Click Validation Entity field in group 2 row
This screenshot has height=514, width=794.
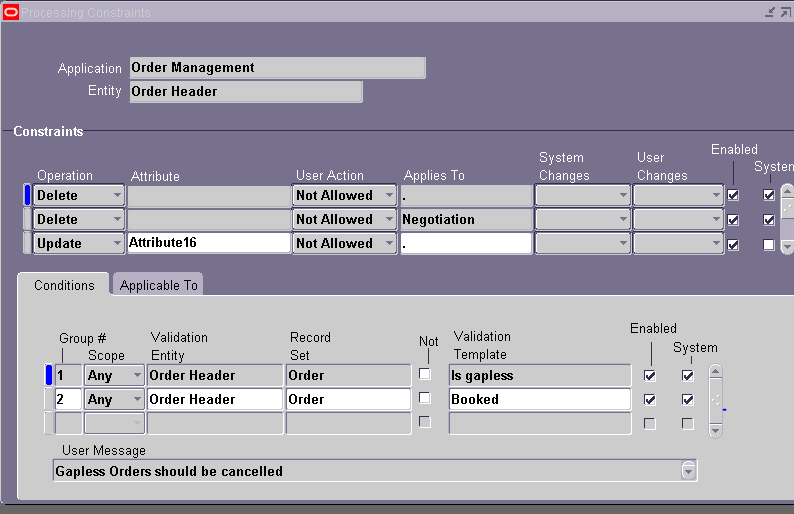pyautogui.click(x=215, y=399)
